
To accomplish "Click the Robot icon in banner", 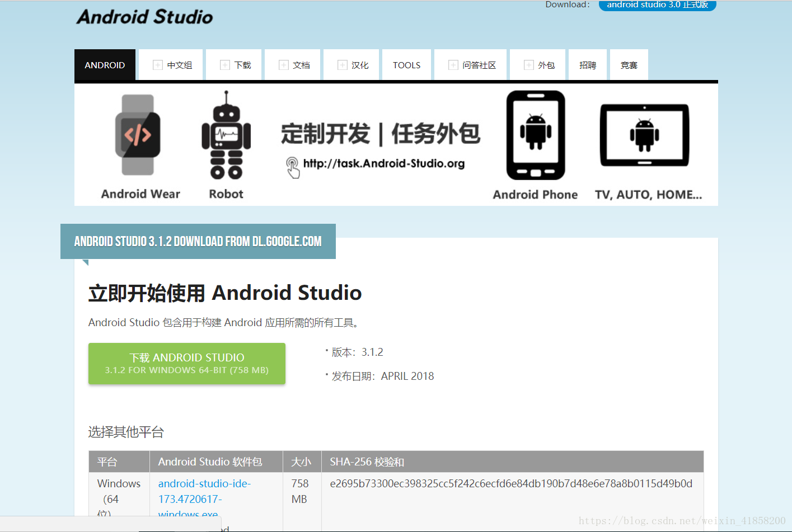I will click(226, 135).
